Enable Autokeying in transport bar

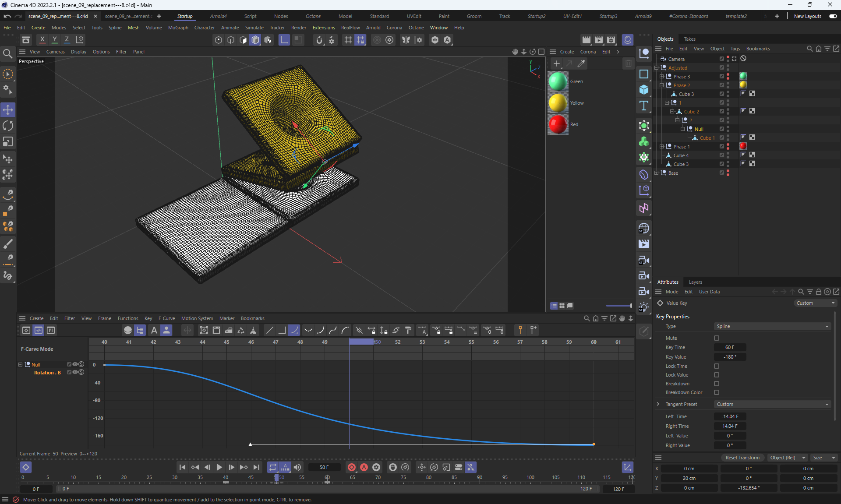pyautogui.click(x=364, y=467)
